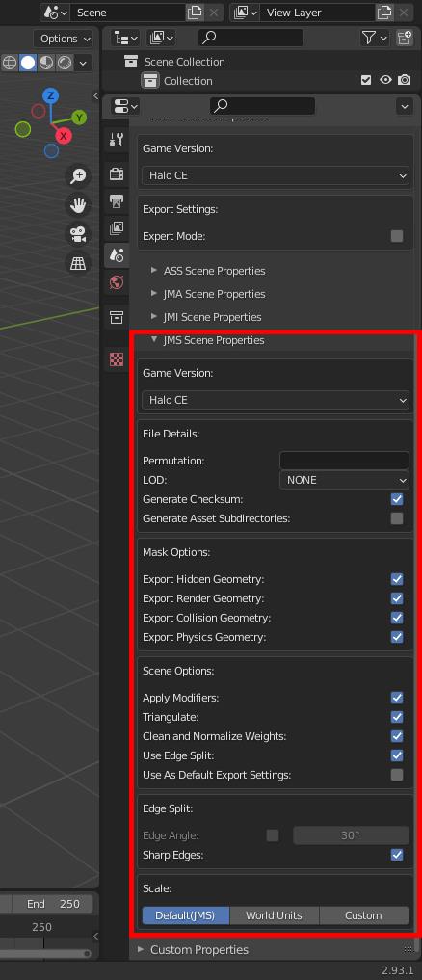
Task: Select material preview shading
Action: 46,63
